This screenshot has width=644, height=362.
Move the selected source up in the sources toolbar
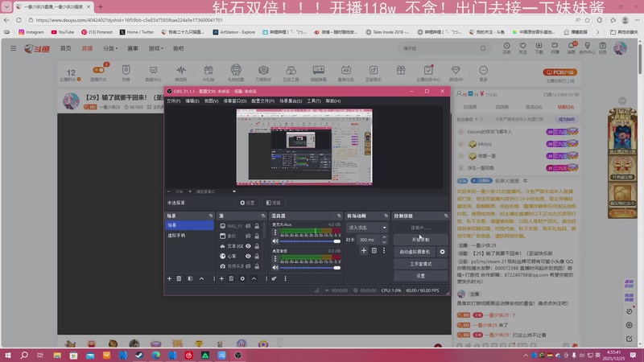254,278
